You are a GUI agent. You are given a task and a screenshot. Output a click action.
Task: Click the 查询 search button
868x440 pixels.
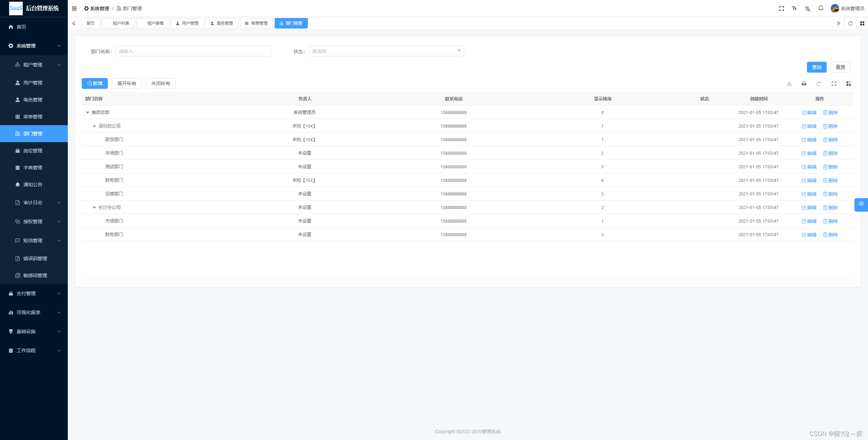[x=816, y=67]
